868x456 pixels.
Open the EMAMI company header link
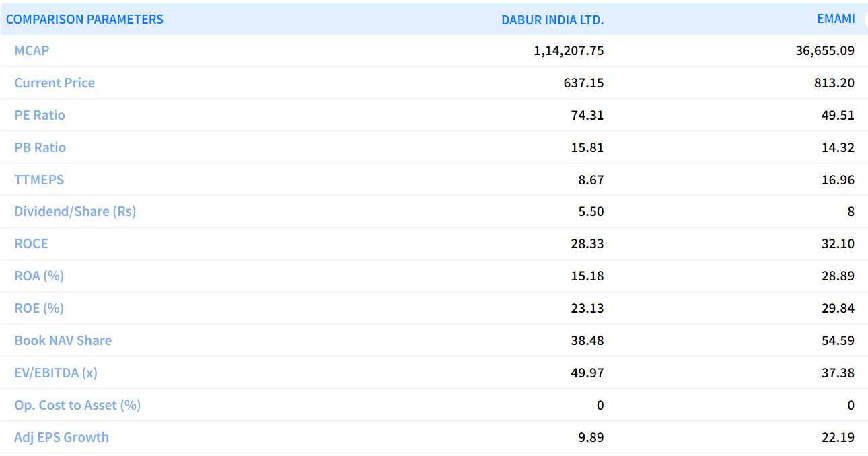coord(836,19)
